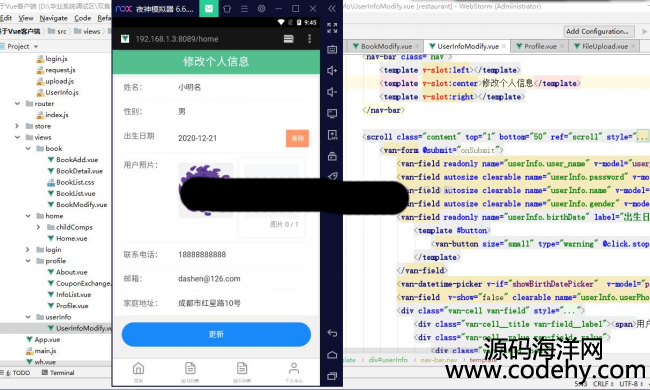Click the Android home icon in Nox sidebar

tap(332, 355)
